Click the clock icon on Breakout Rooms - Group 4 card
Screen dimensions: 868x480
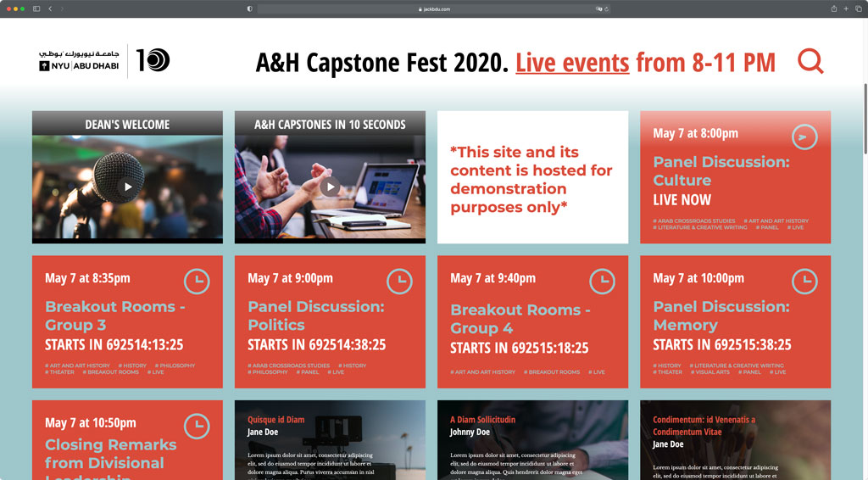602,282
